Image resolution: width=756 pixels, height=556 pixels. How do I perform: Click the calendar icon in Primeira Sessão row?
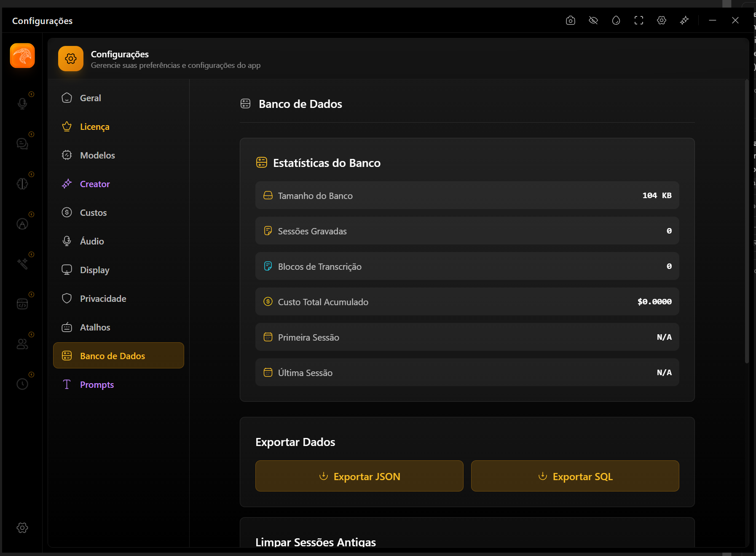[268, 337]
